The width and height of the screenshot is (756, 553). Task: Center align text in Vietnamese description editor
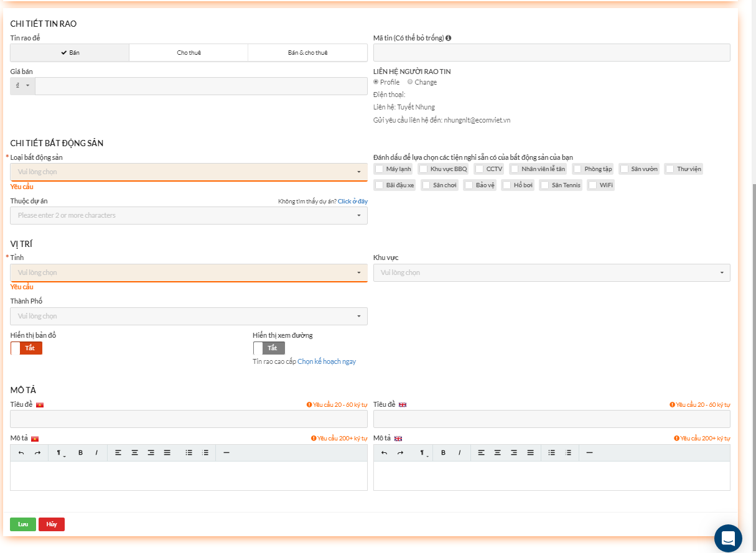134,453
